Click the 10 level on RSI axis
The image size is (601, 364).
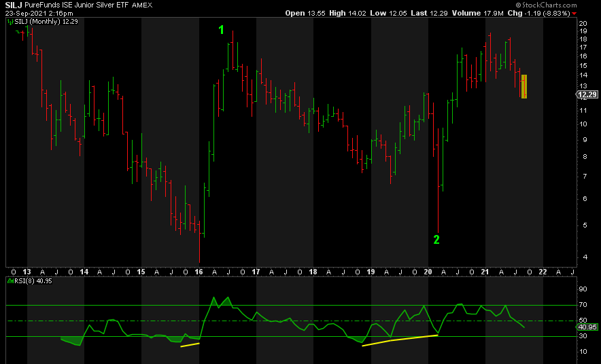[583, 352]
